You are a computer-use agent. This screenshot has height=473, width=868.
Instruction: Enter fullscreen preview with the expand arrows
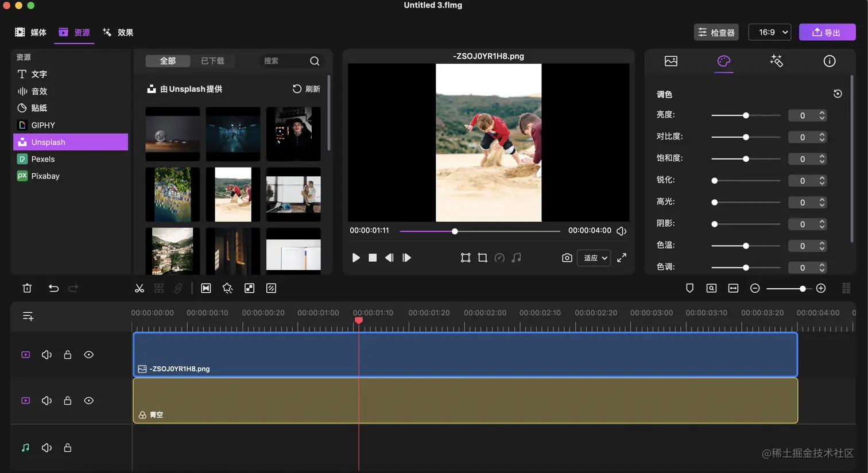tap(622, 258)
